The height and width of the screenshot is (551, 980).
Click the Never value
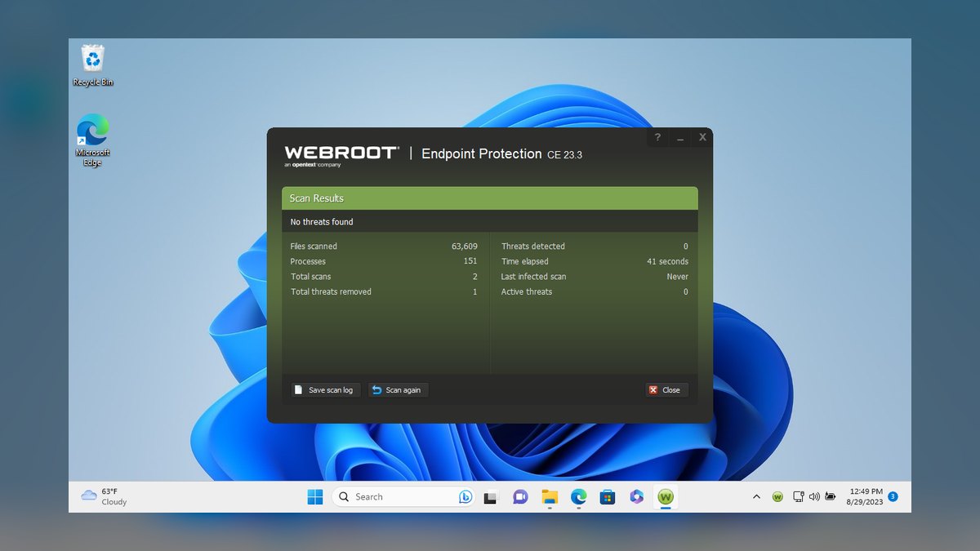[x=677, y=277]
